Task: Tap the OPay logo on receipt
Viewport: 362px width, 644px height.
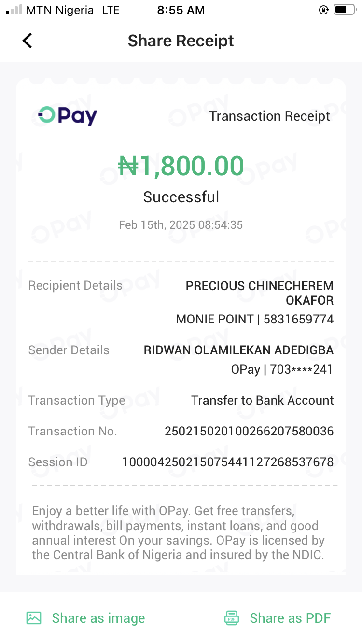Action: (x=68, y=115)
